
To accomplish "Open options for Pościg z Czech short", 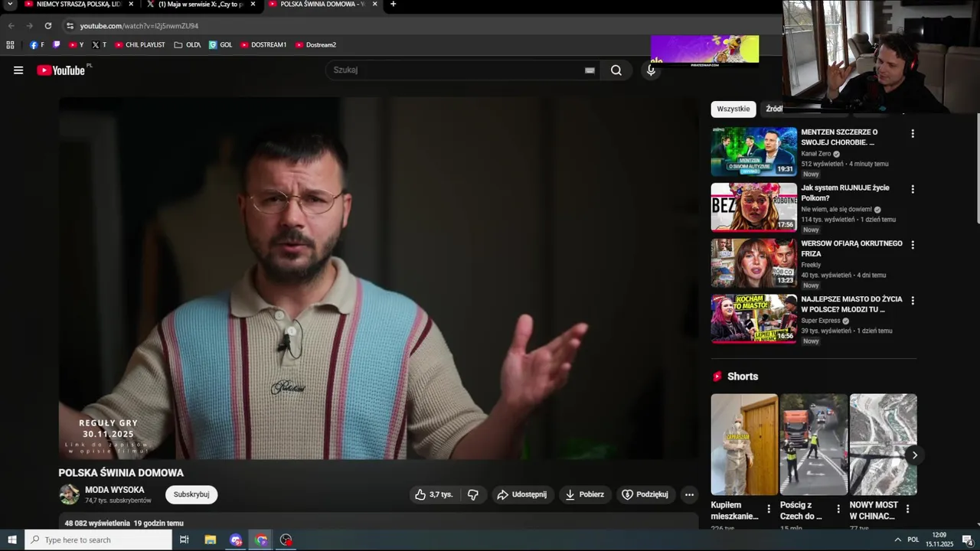I will pos(838,509).
